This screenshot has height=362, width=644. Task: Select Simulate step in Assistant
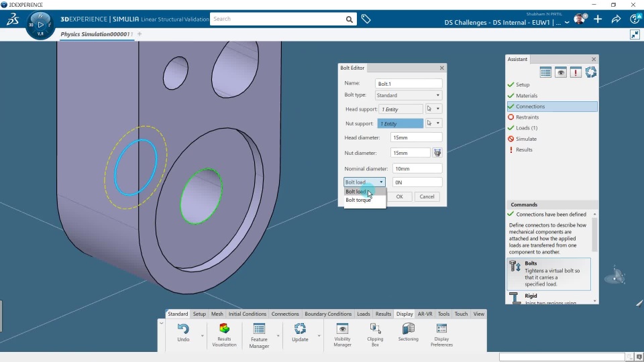click(x=552, y=139)
